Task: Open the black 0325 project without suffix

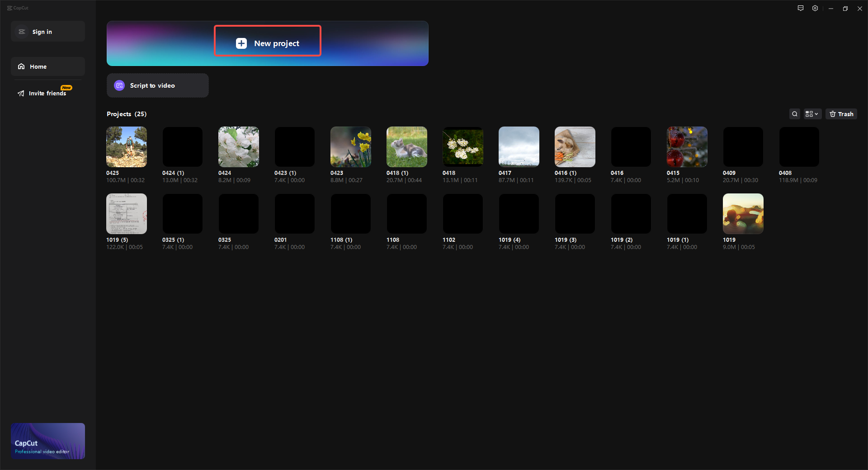Action: [x=239, y=214]
